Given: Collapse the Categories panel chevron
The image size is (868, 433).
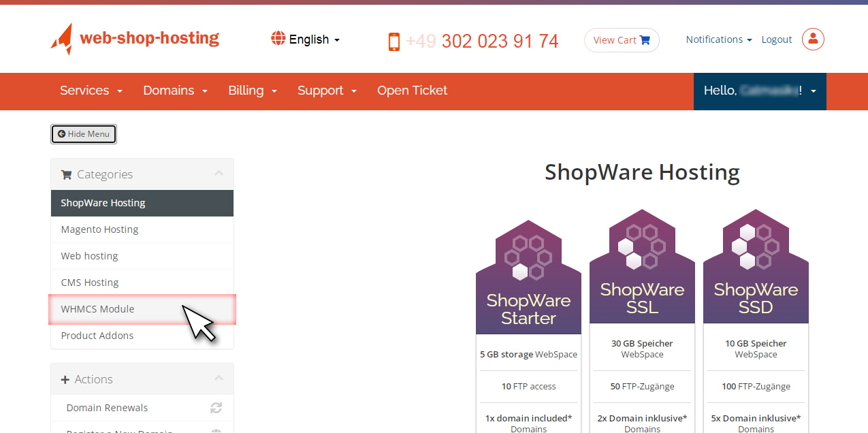Looking at the screenshot, I should 219,174.
